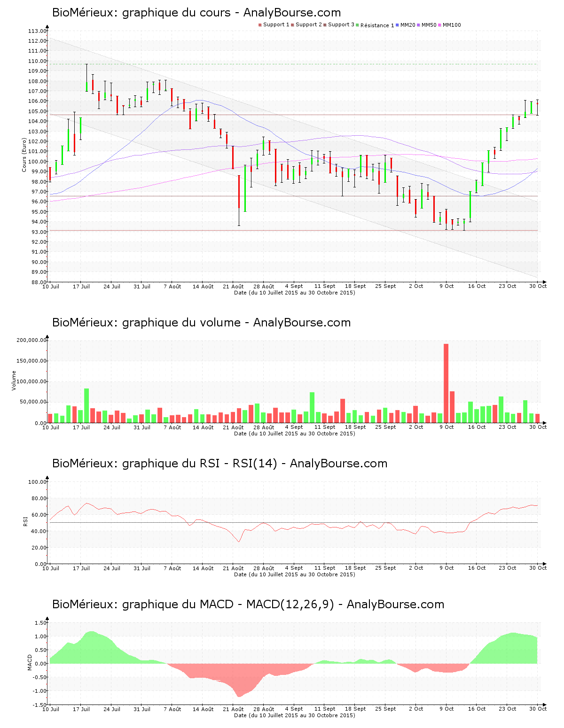Click '16 Oct' date on MACD chart axis
This screenshot has width=564, height=728.
point(477,709)
